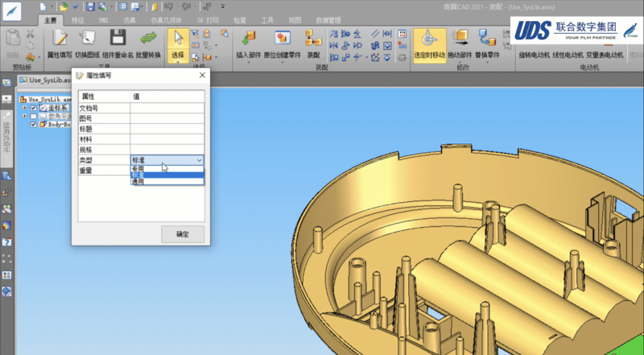Choose 专用 from the type dropdown list
Screen dimensions: 644x355
click(167, 169)
